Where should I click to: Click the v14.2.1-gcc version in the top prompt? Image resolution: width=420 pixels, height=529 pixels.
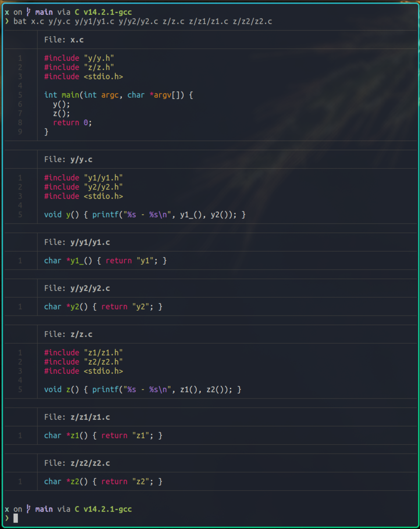click(x=107, y=12)
